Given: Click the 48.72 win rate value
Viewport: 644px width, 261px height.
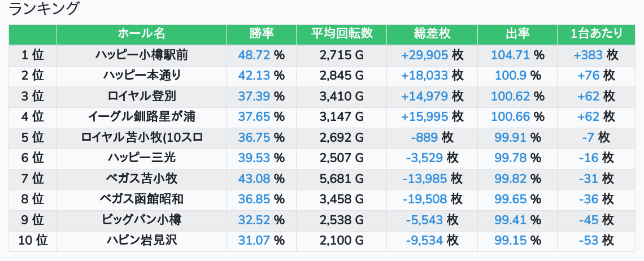Looking at the screenshot, I should coord(254,55).
